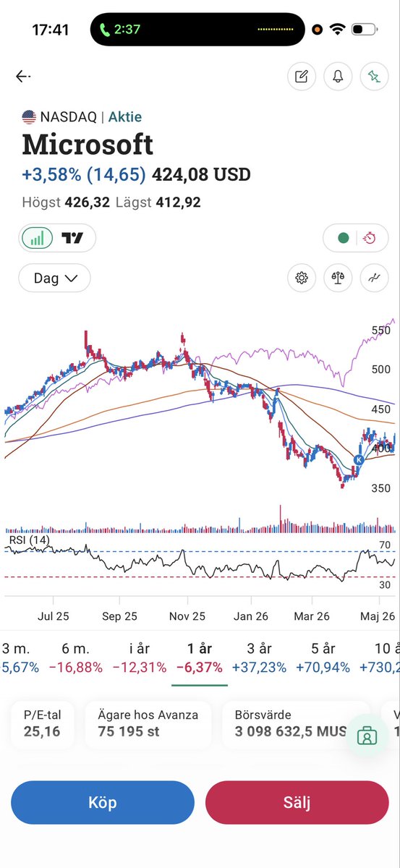Viewport: 400px width, 868px height.
Task: Open the Ägare hos Avanza card
Action: pyautogui.click(x=148, y=723)
